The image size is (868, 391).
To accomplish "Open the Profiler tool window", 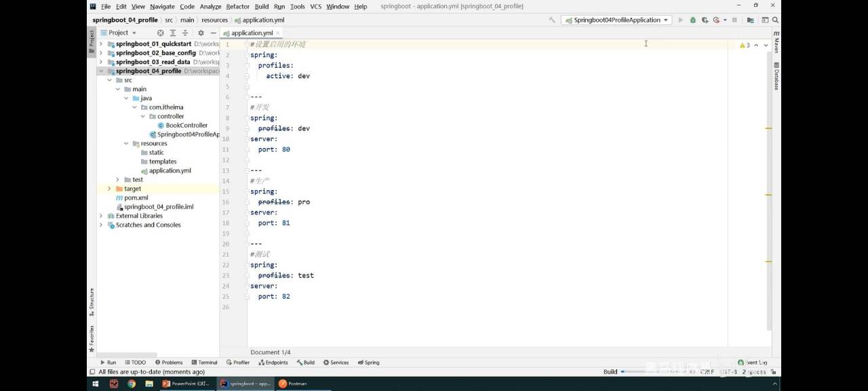I will [x=238, y=362].
